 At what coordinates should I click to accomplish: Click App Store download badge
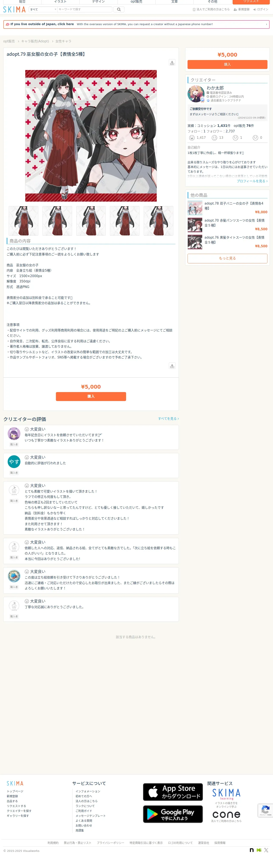(x=173, y=792)
